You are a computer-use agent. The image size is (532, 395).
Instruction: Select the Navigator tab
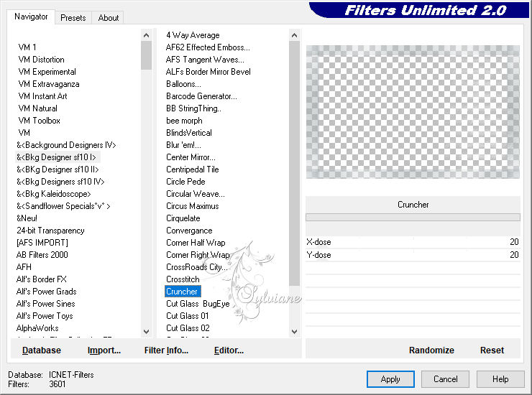31,17
